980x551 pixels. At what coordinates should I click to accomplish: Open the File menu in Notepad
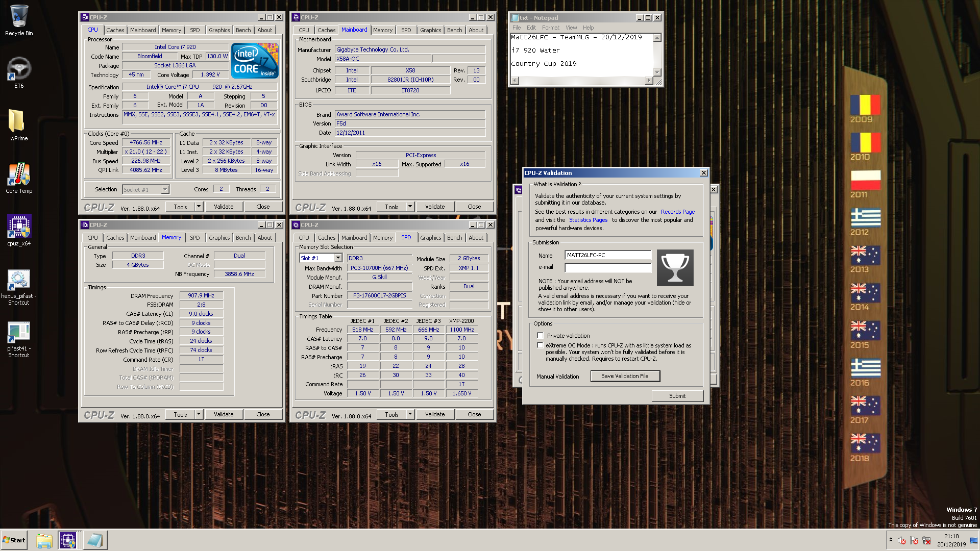517,28
